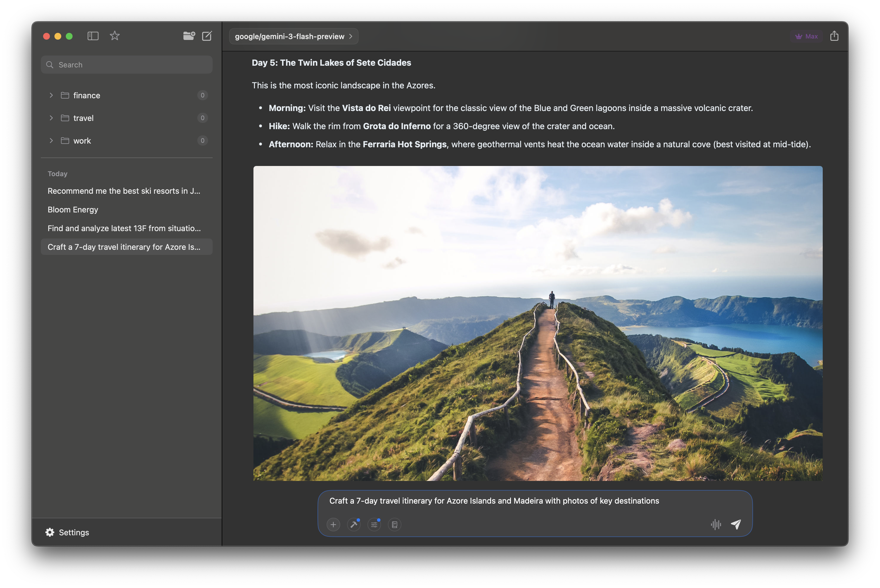Toggle the model parameters sliders icon
Viewport: 880px width, 588px height.
click(374, 525)
